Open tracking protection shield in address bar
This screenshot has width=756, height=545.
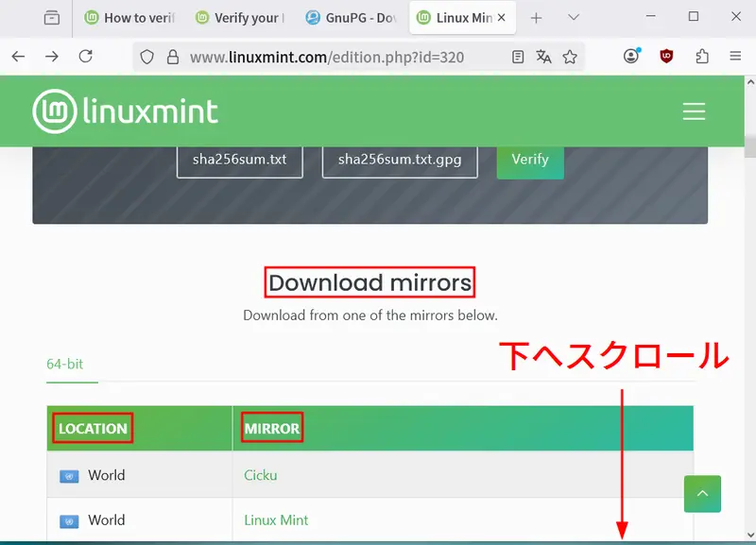click(147, 58)
